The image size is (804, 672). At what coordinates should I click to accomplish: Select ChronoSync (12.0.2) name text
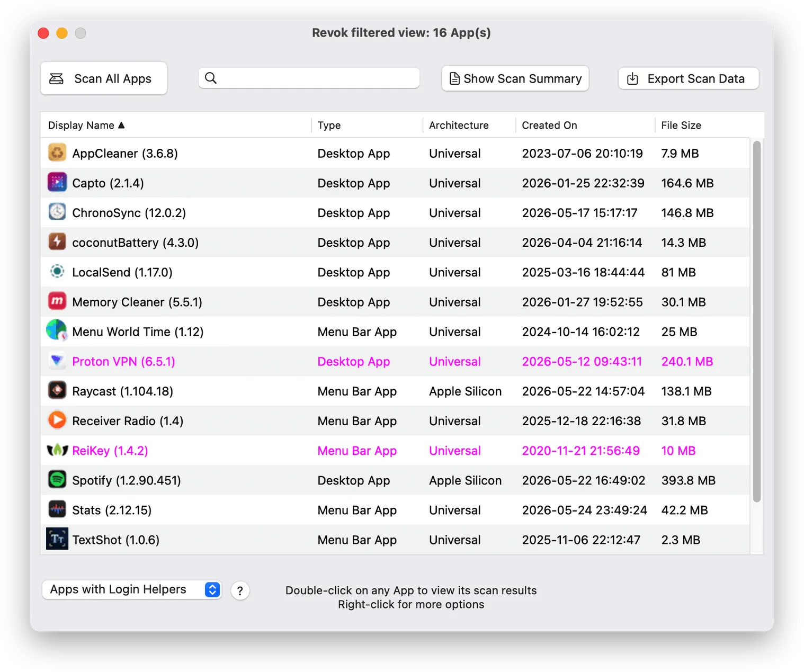pyautogui.click(x=129, y=212)
